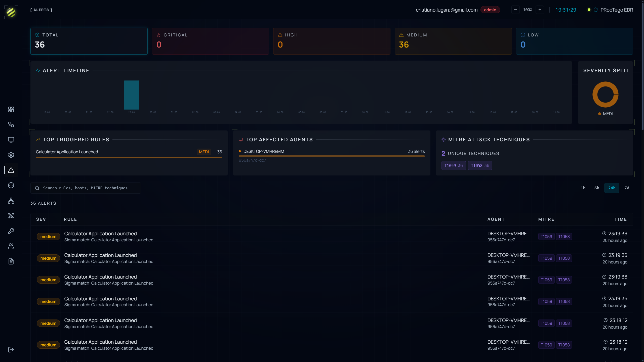The image size is (644, 362).
Task: Click the logout arrow at sidebar bottom
Action: 11,349
